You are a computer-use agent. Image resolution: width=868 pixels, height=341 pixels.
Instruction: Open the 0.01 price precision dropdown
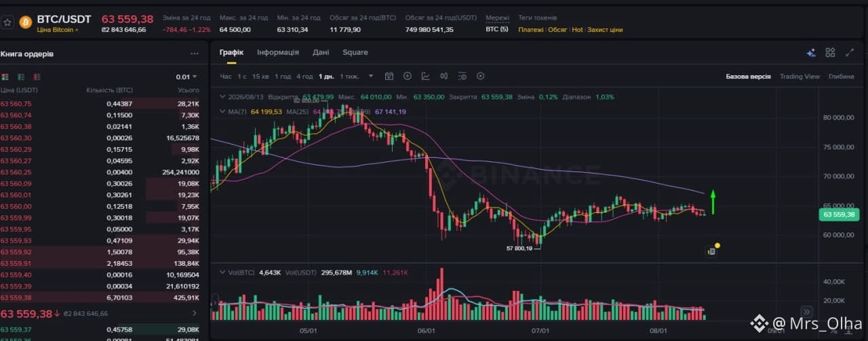pyautogui.click(x=186, y=77)
